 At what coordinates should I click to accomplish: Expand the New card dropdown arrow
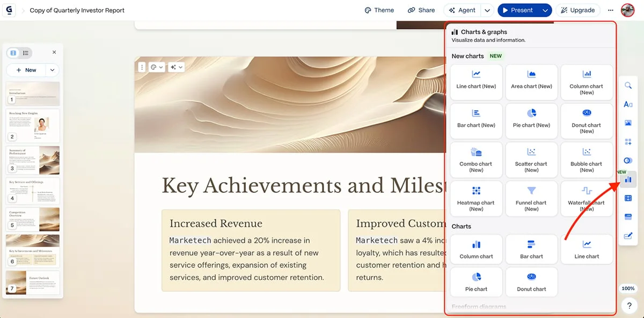pos(52,70)
